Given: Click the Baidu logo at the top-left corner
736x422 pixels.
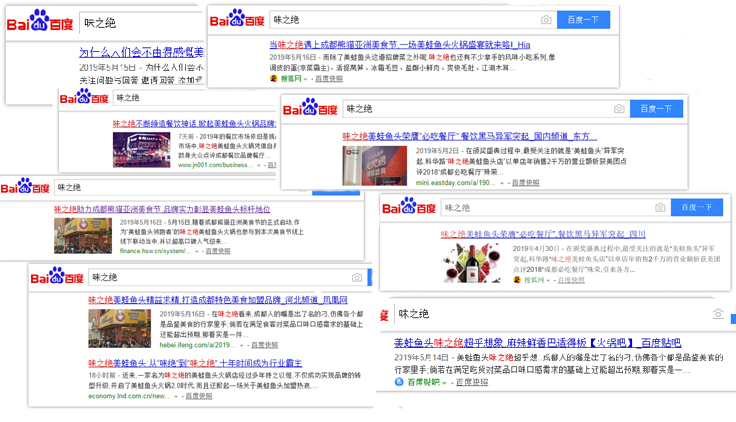Looking at the screenshot, I should (x=40, y=24).
